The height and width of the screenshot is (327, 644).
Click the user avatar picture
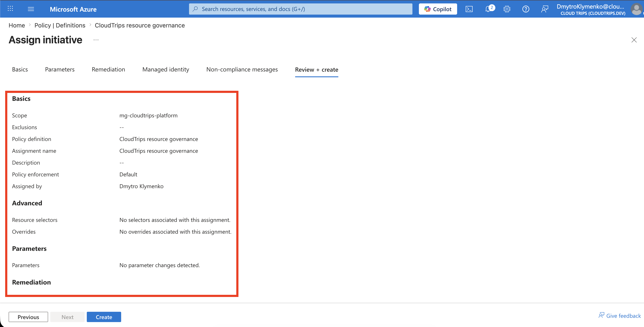pyautogui.click(x=636, y=9)
